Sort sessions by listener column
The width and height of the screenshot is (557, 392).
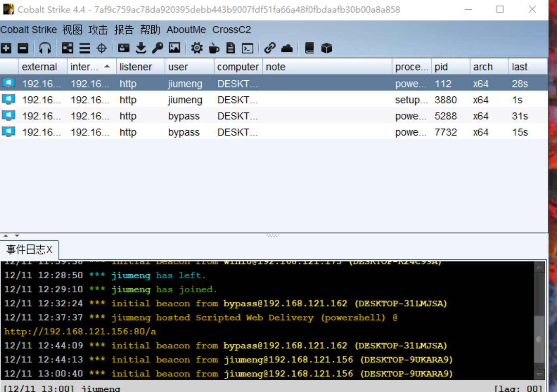[x=140, y=67]
